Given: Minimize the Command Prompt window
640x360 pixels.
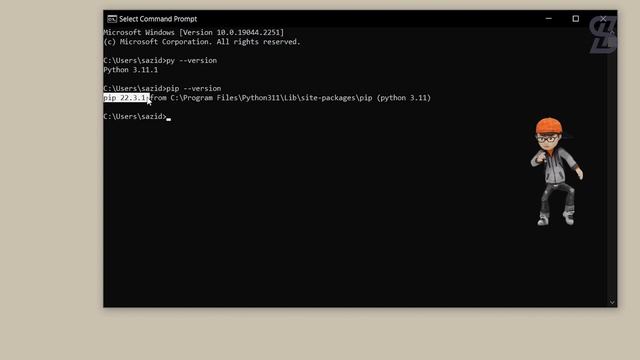Looking at the screenshot, I should 549,18.
